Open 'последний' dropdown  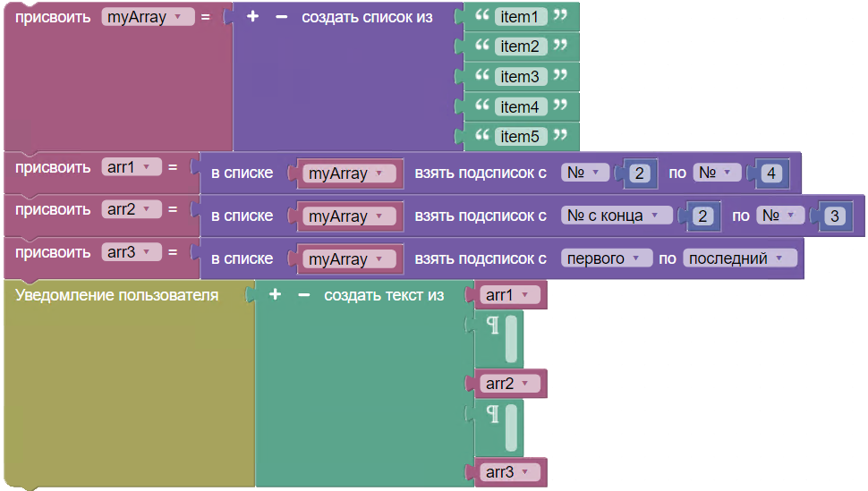(740, 258)
